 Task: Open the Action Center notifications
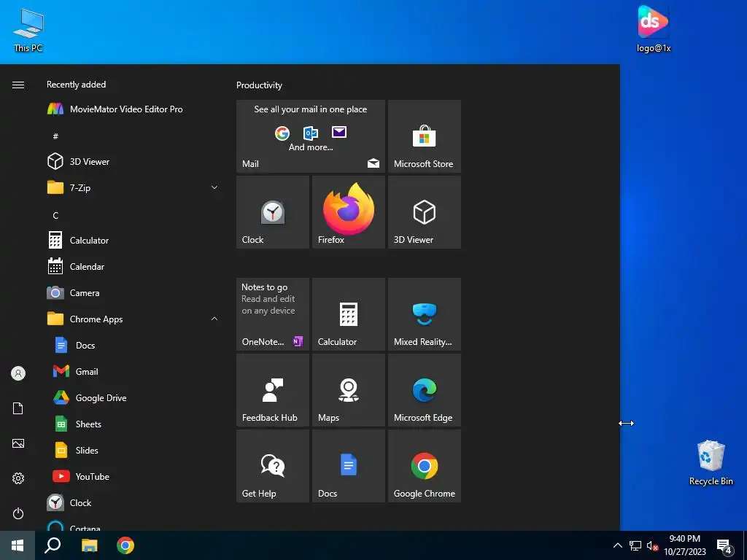[724, 545]
